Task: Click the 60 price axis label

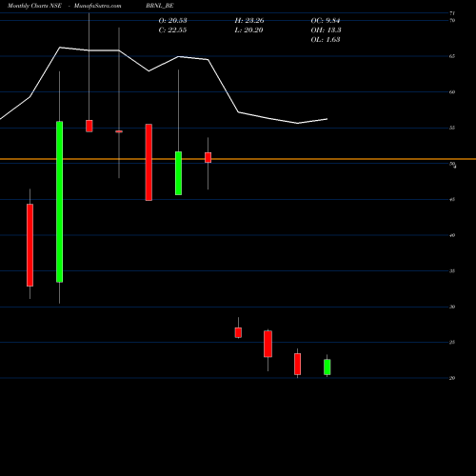Action: [x=452, y=92]
